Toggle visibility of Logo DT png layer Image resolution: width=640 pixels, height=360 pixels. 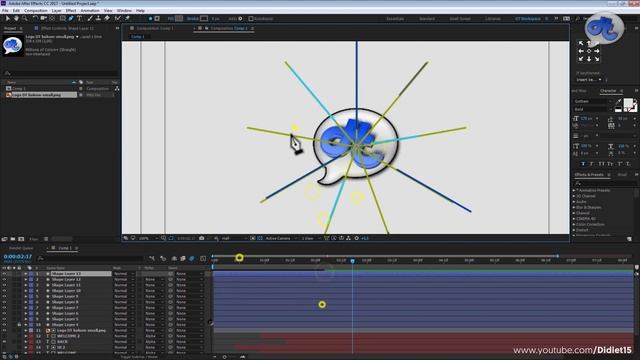pyautogui.click(x=4, y=330)
